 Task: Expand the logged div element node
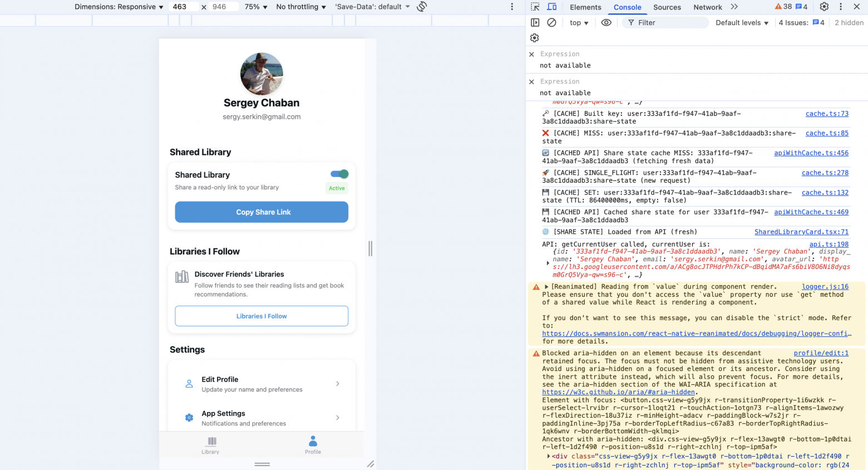click(548, 457)
